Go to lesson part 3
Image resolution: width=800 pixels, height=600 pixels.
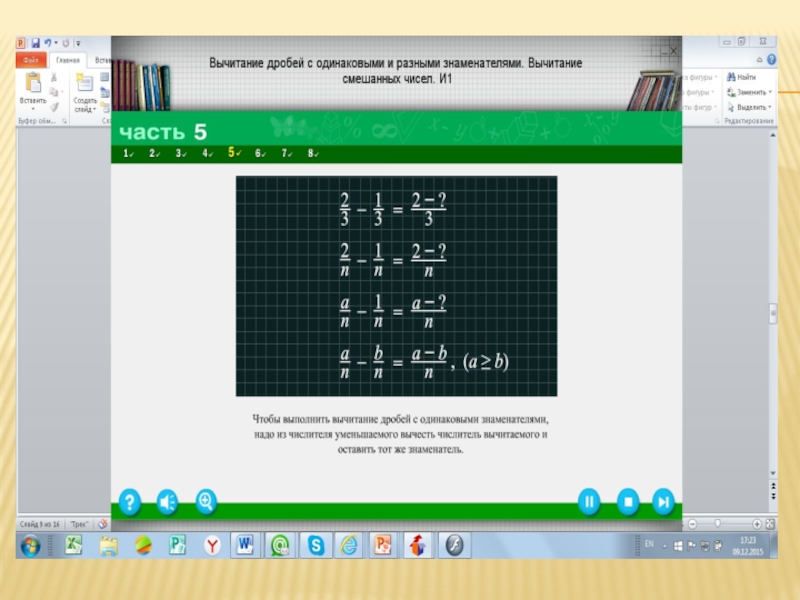[181, 153]
